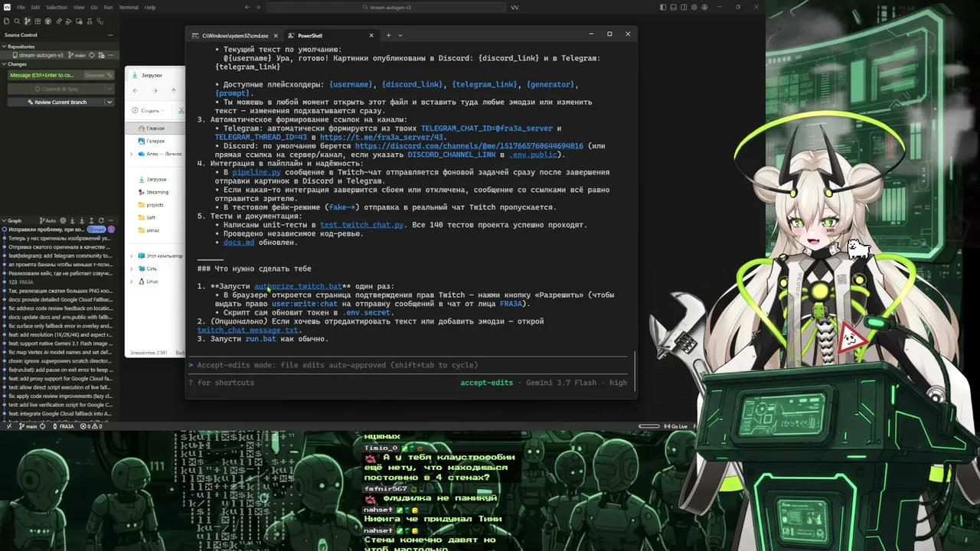Open the Search view icon
Viewport: 980px width, 551px height.
tap(17, 21)
